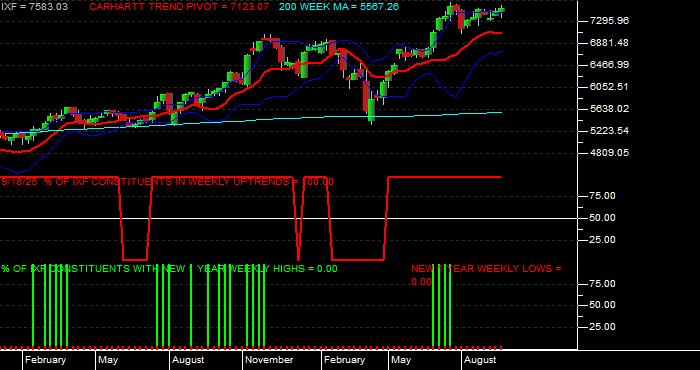Click the new 1 year weekly highs label
The width and height of the screenshot is (700, 370).
click(169, 268)
